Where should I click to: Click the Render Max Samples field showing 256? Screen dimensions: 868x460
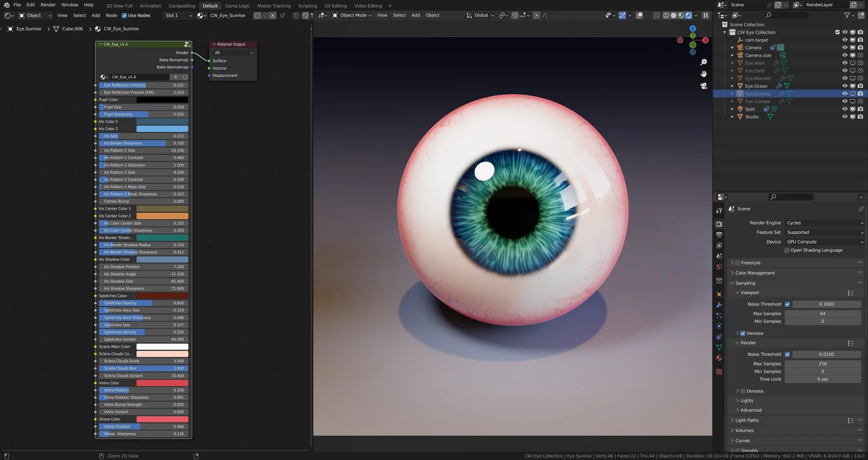822,364
